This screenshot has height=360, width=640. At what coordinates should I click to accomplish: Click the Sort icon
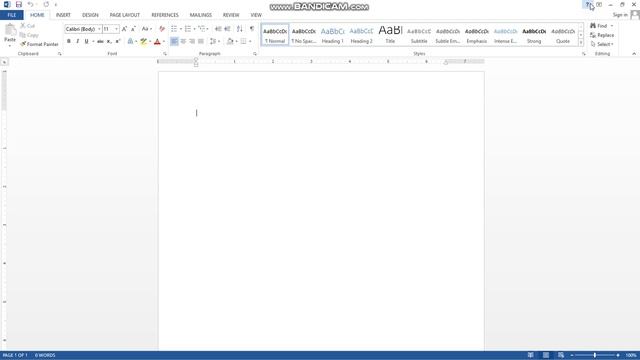point(240,29)
